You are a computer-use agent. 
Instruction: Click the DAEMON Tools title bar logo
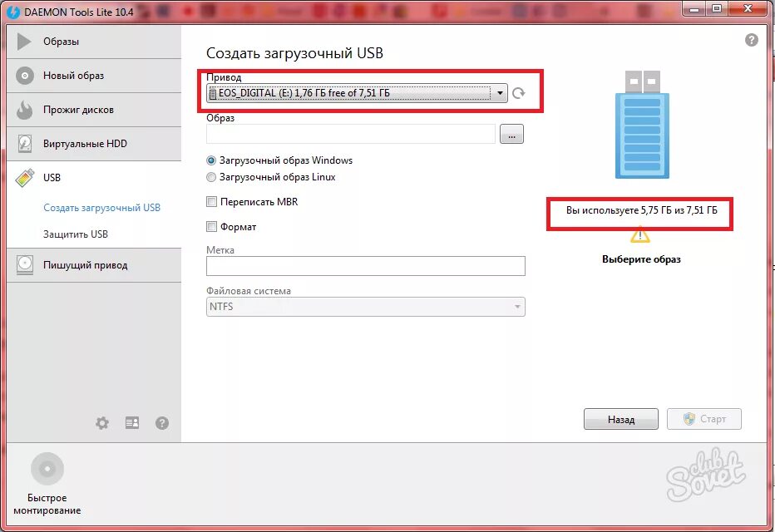tap(14, 12)
